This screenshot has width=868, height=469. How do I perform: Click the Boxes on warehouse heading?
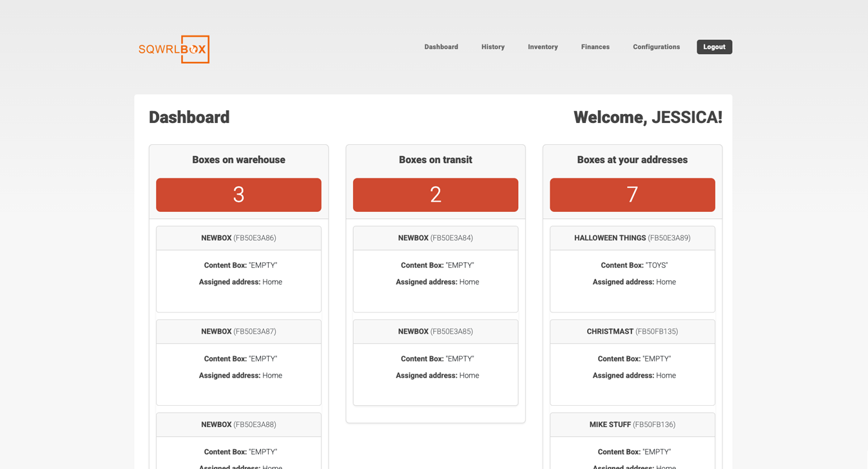(238, 160)
